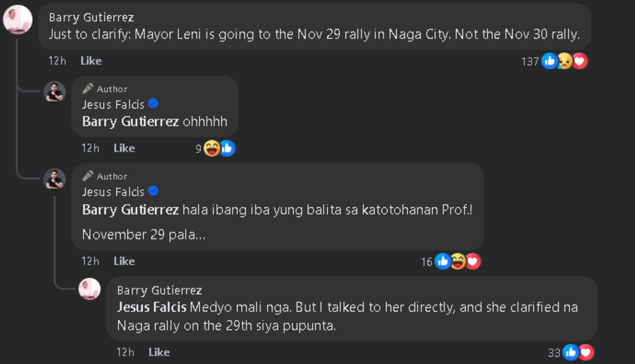Like the 'ohhhhh' reply
Viewport: 635px width, 364px height.
point(124,148)
